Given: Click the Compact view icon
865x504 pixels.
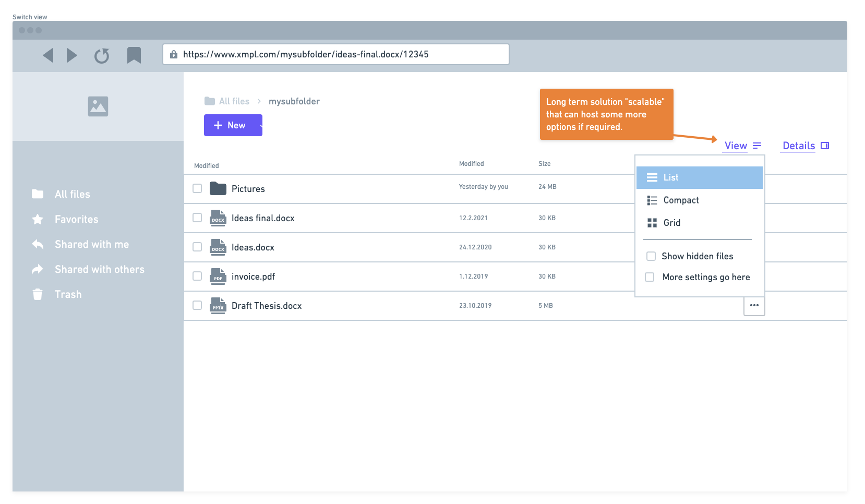Looking at the screenshot, I should coord(652,200).
